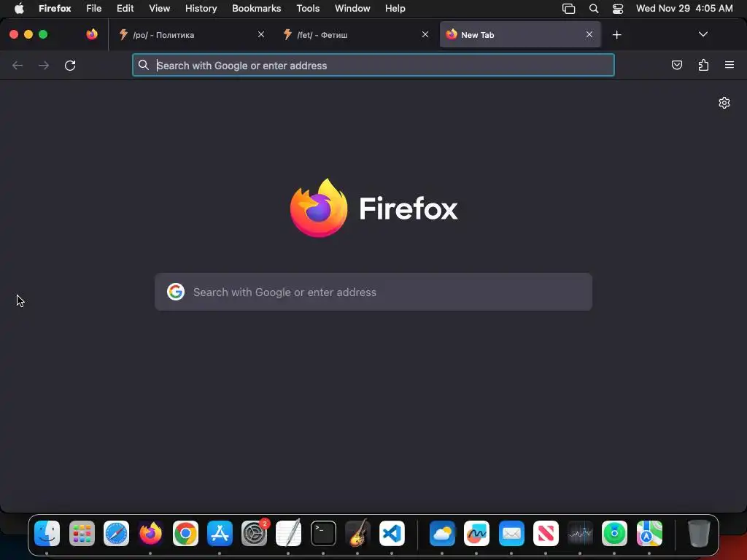Image resolution: width=747 pixels, height=560 pixels.
Task: Click the date and time clock
Action: [684, 9]
